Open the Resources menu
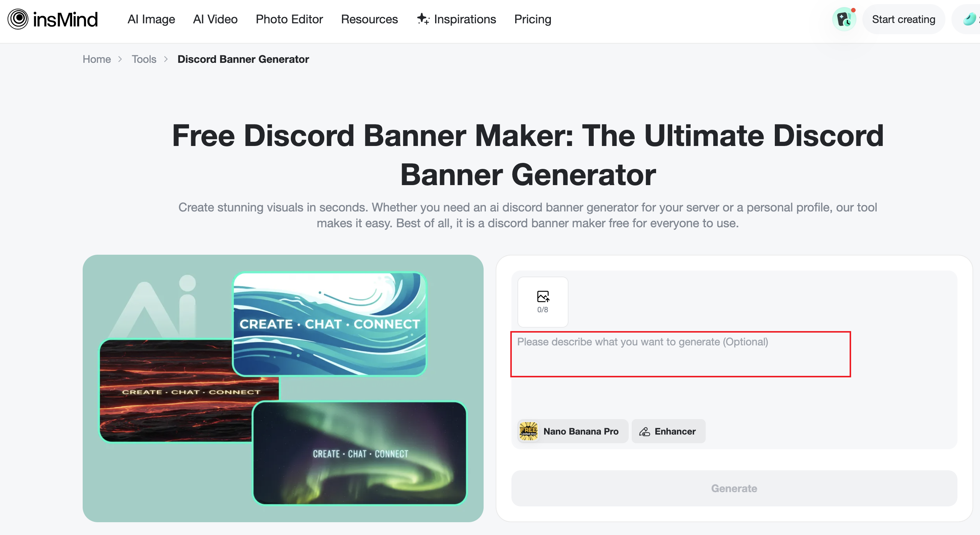Screen dimensions: 980x535 click(x=369, y=19)
